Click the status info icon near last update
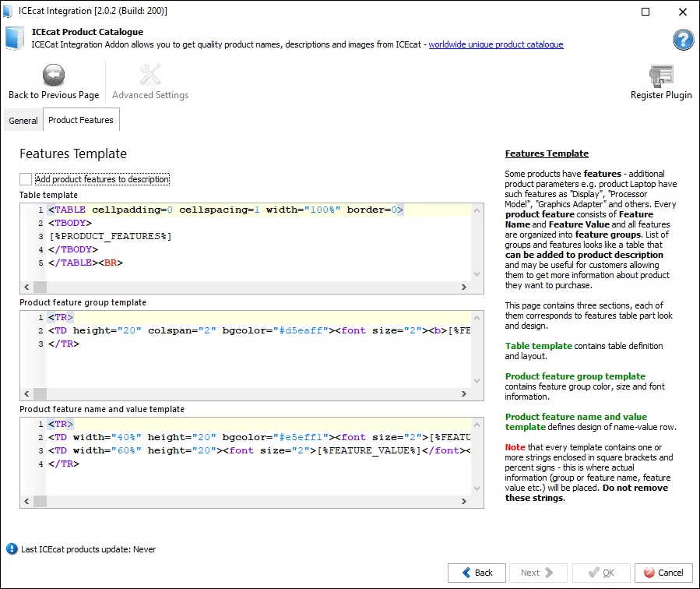Image resolution: width=700 pixels, height=589 pixels. 12,549
